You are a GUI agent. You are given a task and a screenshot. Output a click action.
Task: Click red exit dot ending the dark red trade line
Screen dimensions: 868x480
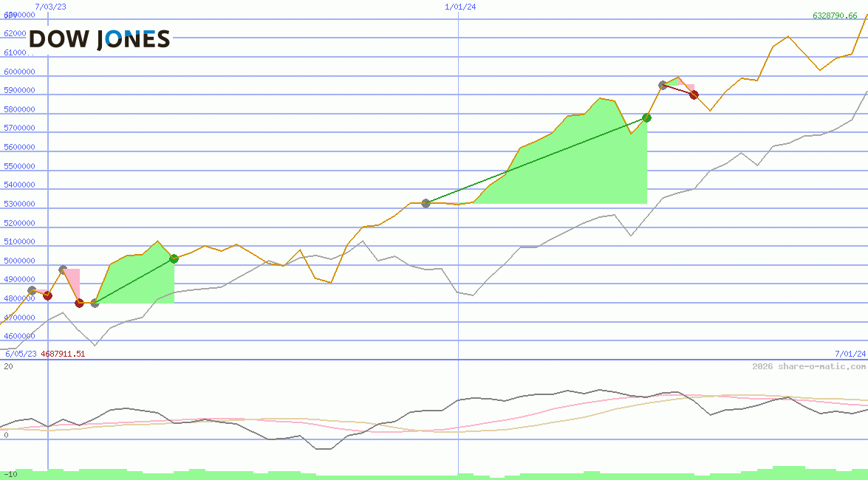[694, 95]
